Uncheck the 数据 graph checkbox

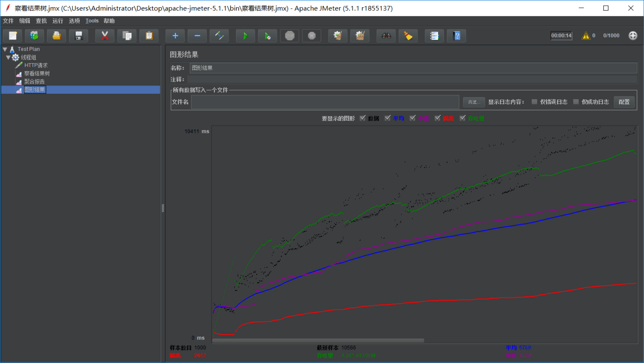pos(363,118)
